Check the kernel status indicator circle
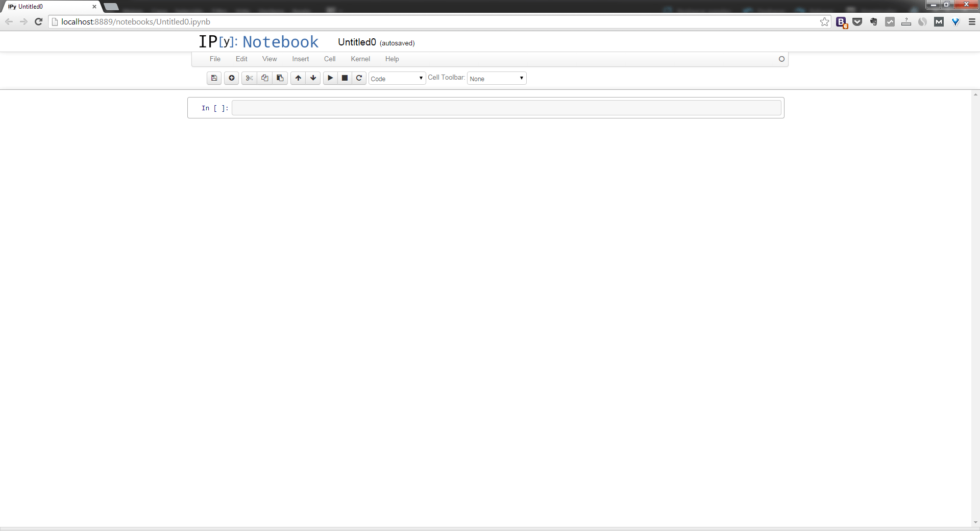This screenshot has width=980, height=531. click(x=781, y=59)
